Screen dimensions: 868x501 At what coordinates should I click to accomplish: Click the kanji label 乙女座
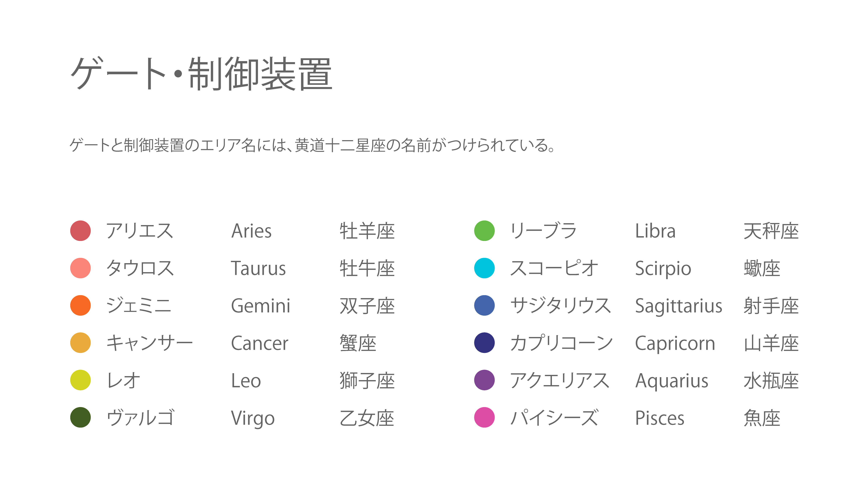pyautogui.click(x=367, y=418)
